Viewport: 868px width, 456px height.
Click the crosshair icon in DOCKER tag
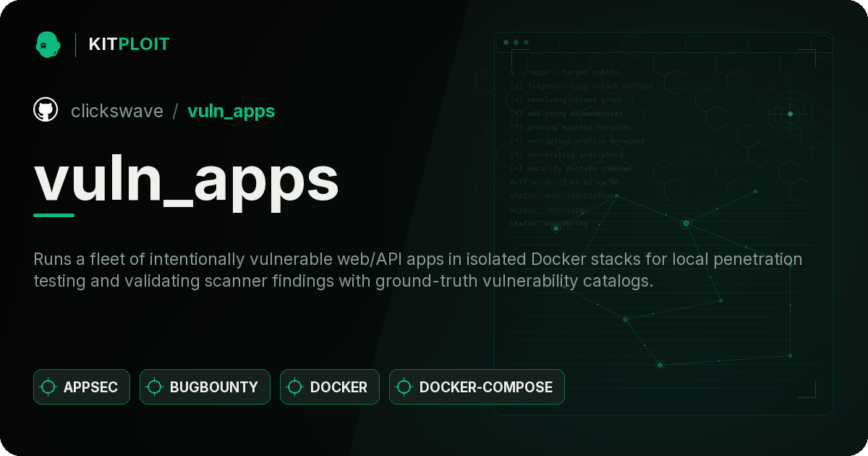295,387
